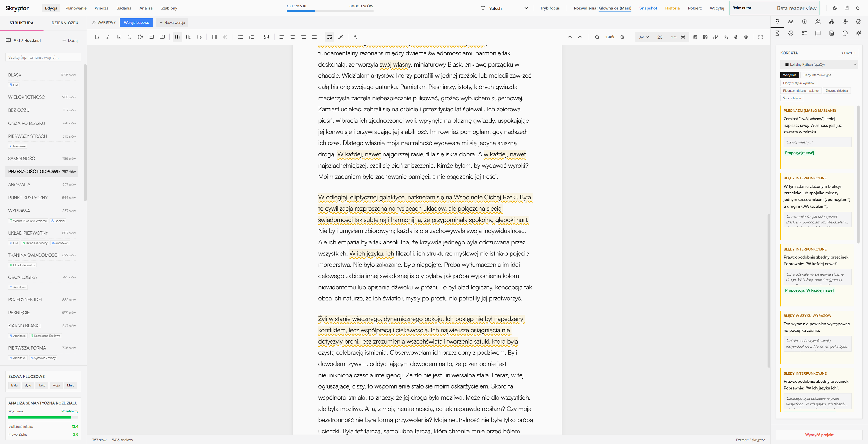Image resolution: width=868 pixels, height=444 pixels.
Task: Undo the last change
Action: [570, 37]
